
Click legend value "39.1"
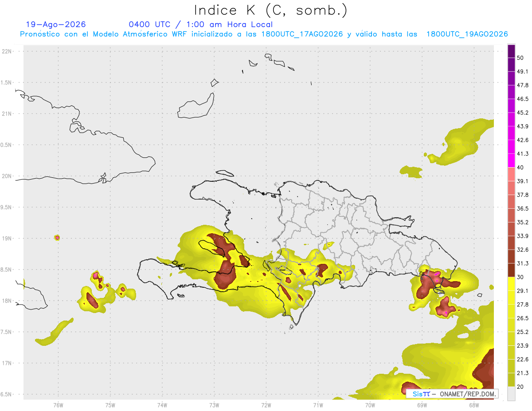pos(522,181)
